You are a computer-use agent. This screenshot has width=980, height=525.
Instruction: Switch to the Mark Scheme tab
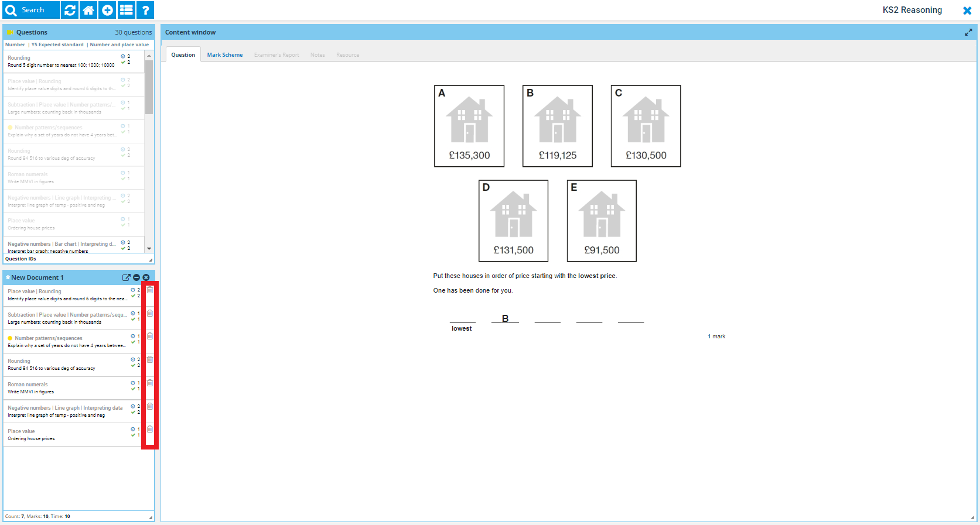pyautogui.click(x=224, y=55)
